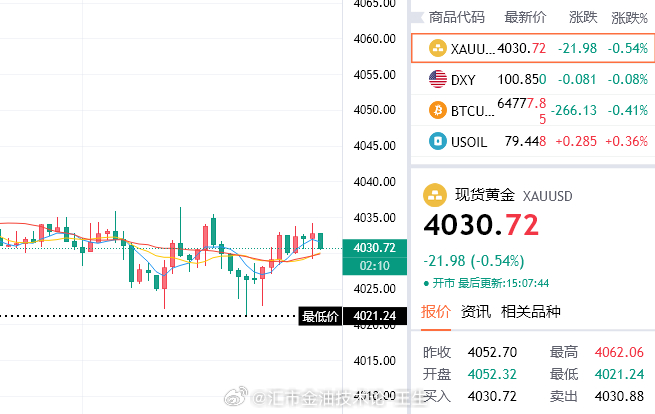Click the 4030.72 current price label on axis

click(x=375, y=248)
